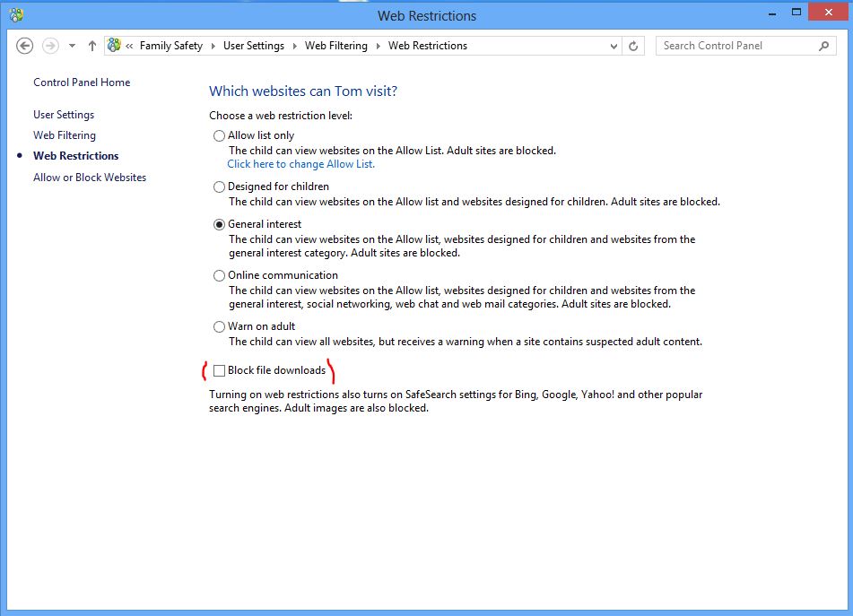853x616 pixels.
Task: Close the Web Restrictions window
Action: click(828, 13)
